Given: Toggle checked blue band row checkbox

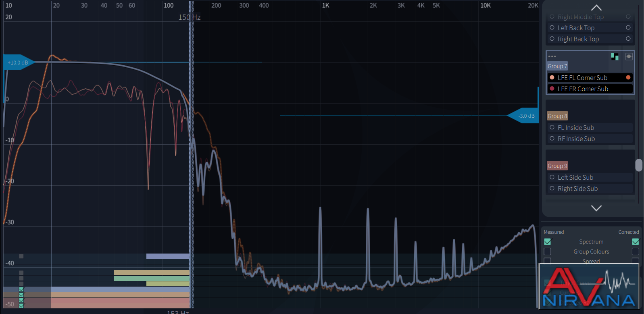Looking at the screenshot, I should (x=21, y=289).
